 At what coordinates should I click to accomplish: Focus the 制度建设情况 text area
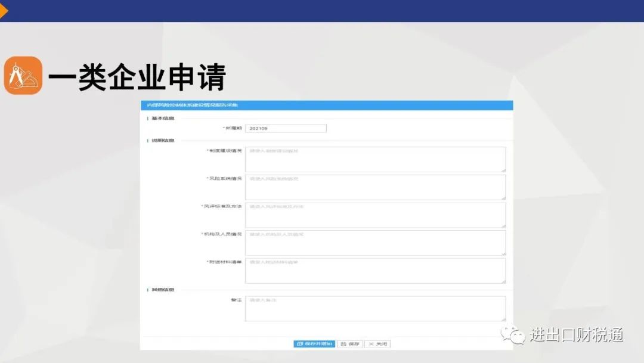tap(376, 159)
